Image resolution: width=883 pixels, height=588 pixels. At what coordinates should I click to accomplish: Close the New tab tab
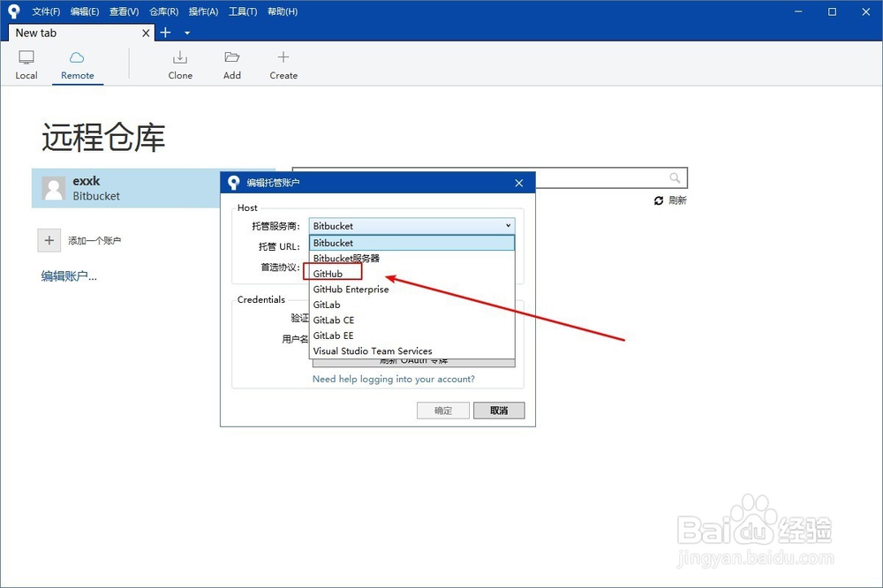coord(146,34)
